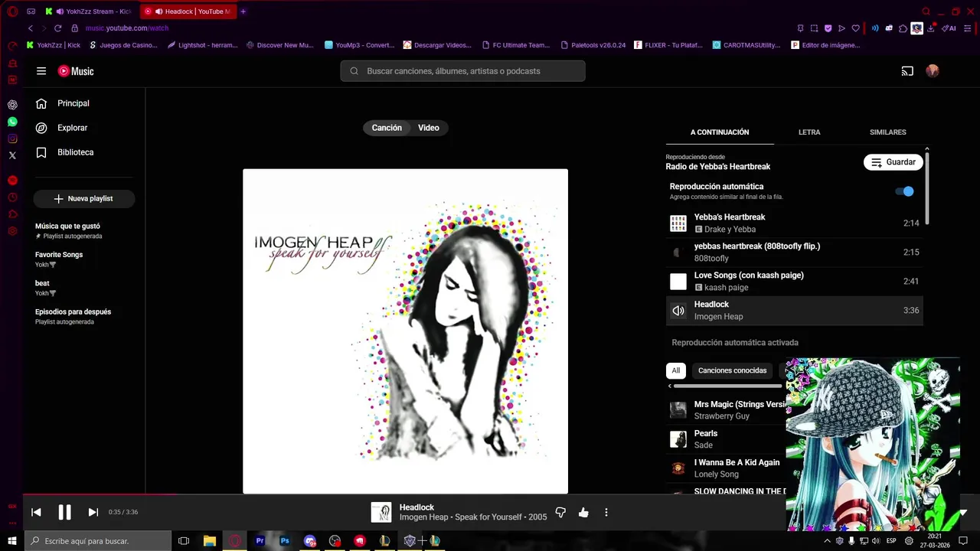Viewport: 980px width, 551px height.
Task: Open WhatsApp in the Opera sidebar
Action: (x=12, y=122)
